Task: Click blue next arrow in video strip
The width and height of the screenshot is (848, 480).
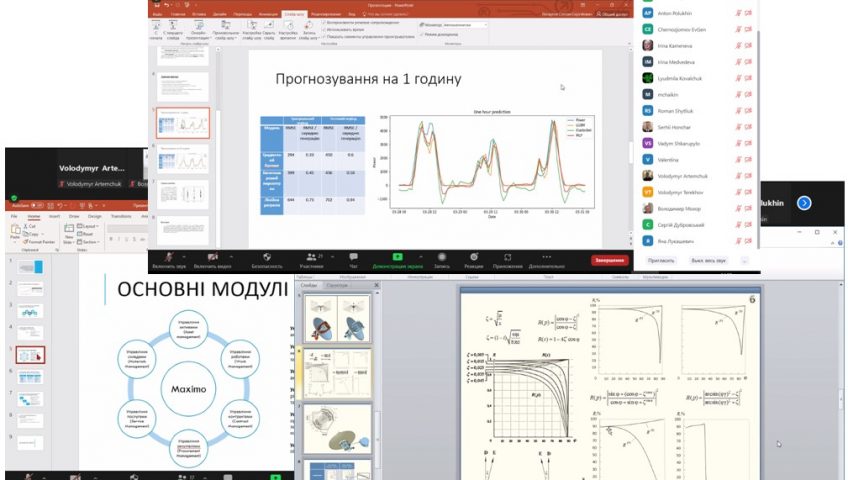Action: tap(804, 203)
